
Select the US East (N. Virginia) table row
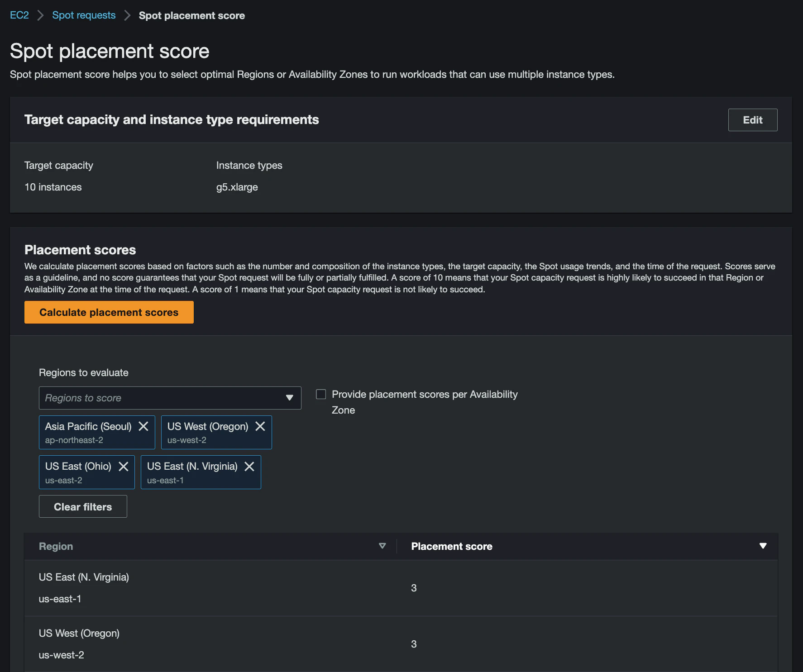pyautogui.click(x=401, y=588)
